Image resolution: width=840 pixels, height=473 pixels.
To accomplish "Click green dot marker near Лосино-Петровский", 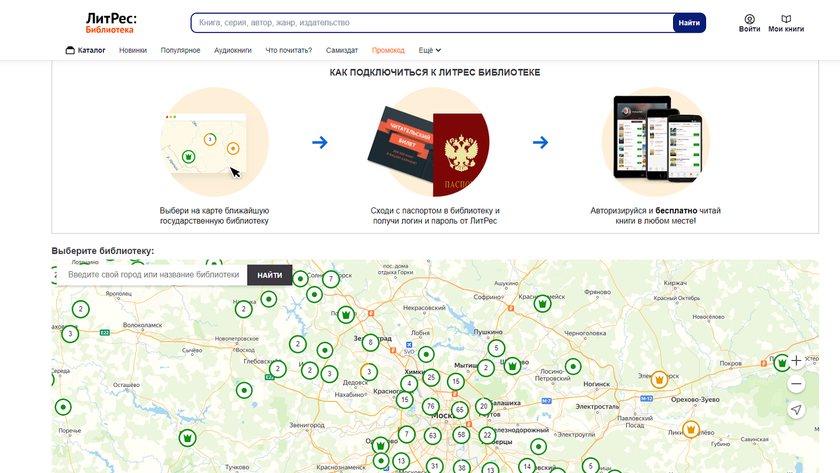I will click(x=573, y=367).
